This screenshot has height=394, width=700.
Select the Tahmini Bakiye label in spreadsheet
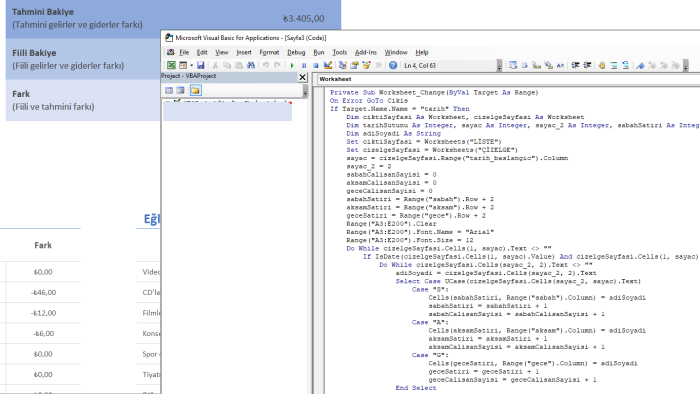pos(43,12)
